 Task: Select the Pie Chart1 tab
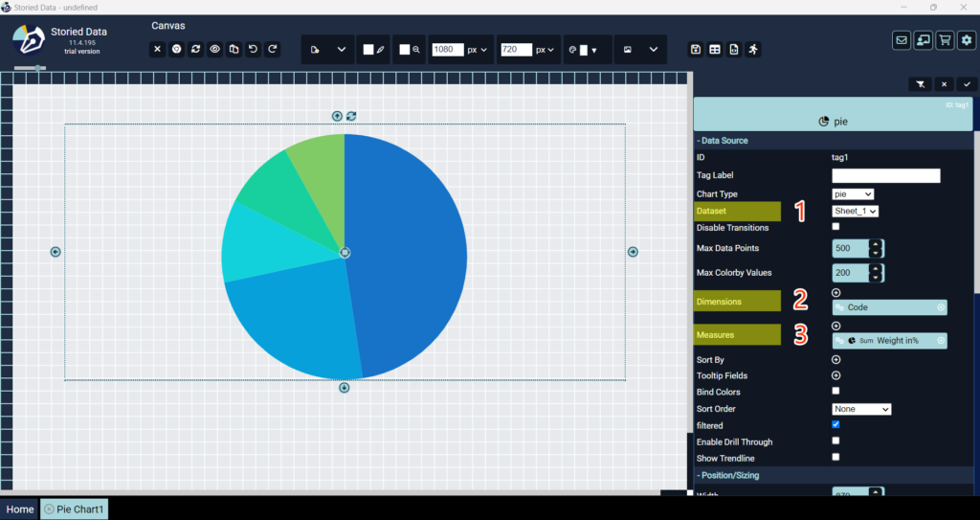click(x=75, y=509)
